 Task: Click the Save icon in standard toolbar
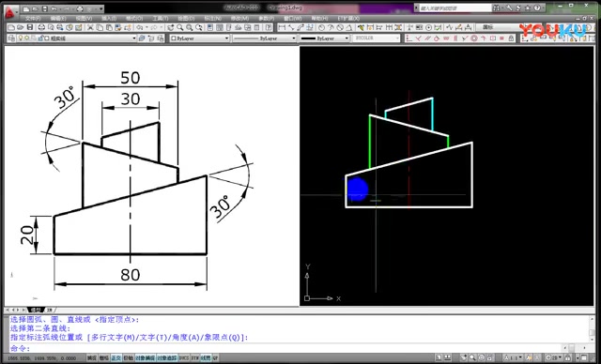point(29,27)
